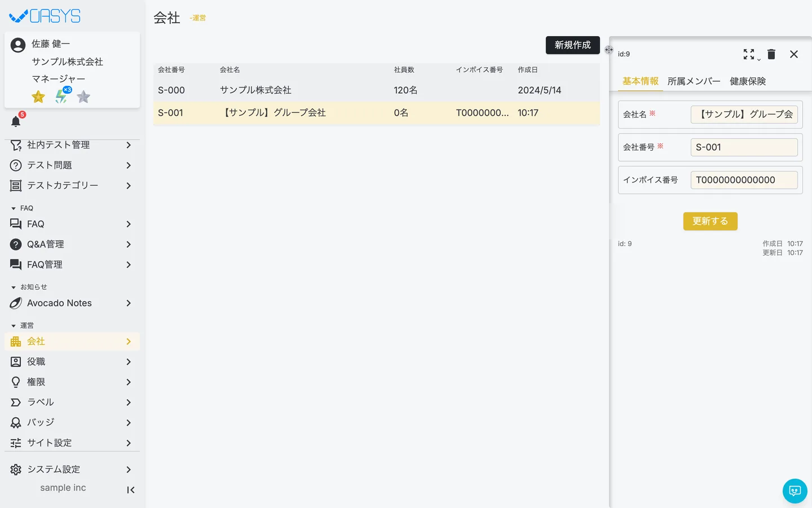Click the テスト問題 question mark icon
Image resolution: width=812 pixels, height=508 pixels.
16,165
